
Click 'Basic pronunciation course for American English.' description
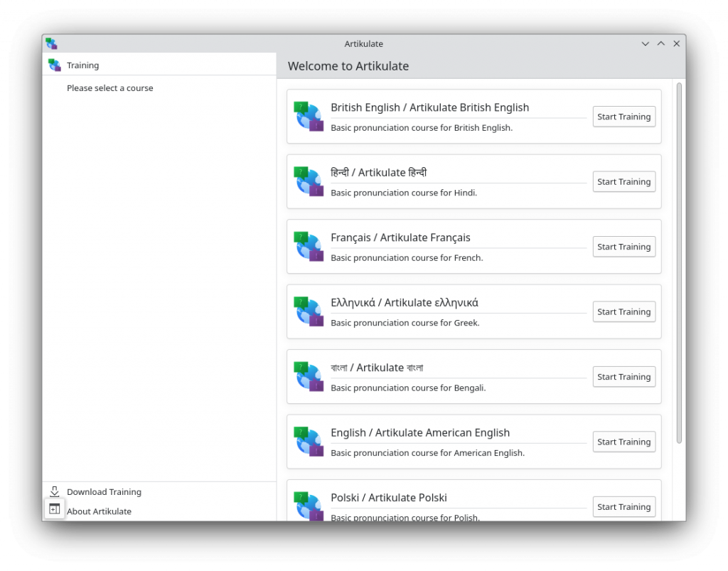[x=427, y=453]
